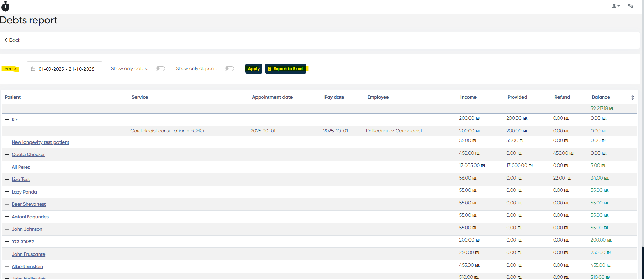This screenshot has width=644, height=279.
Task: Click the calendar icon in period field
Action: [33, 69]
